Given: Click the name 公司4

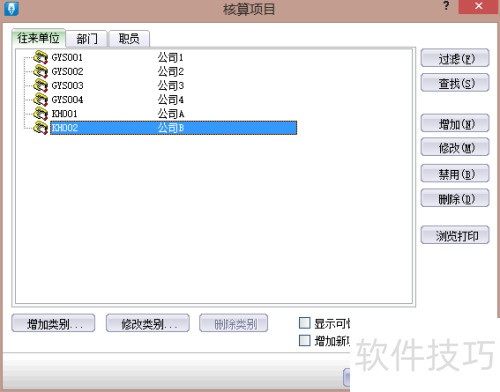Looking at the screenshot, I should coord(171,100).
